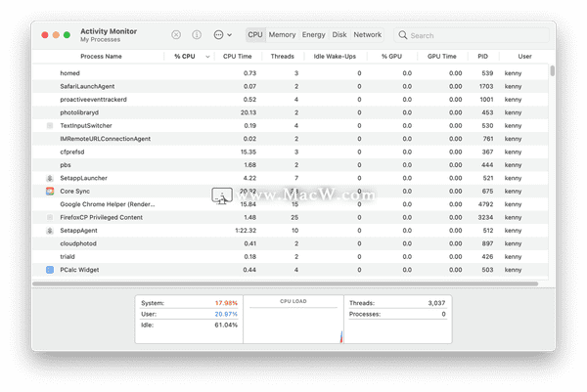Select TextInputSwitcher process name
Viewport: 587px width, 392px height.
86,126
